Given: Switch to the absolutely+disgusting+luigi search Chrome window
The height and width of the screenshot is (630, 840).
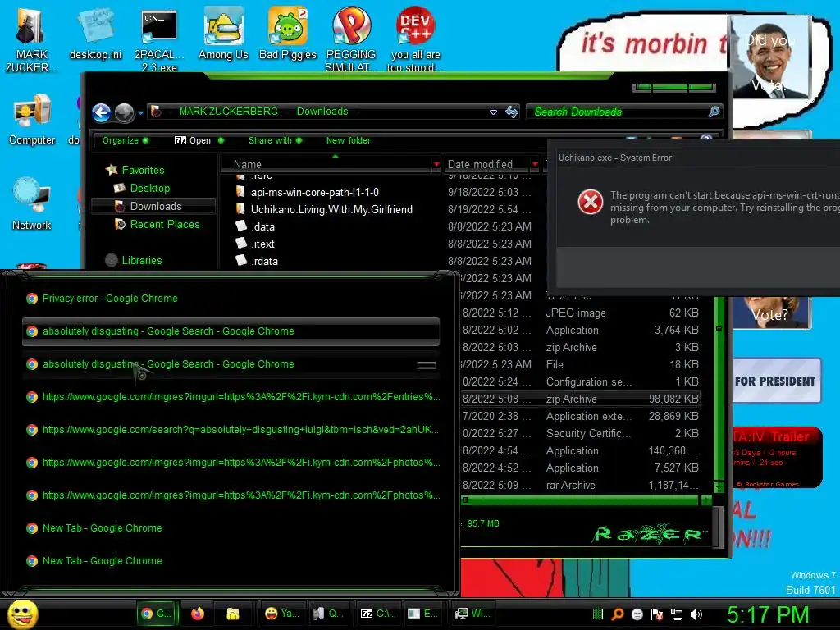Looking at the screenshot, I should coord(231,430).
